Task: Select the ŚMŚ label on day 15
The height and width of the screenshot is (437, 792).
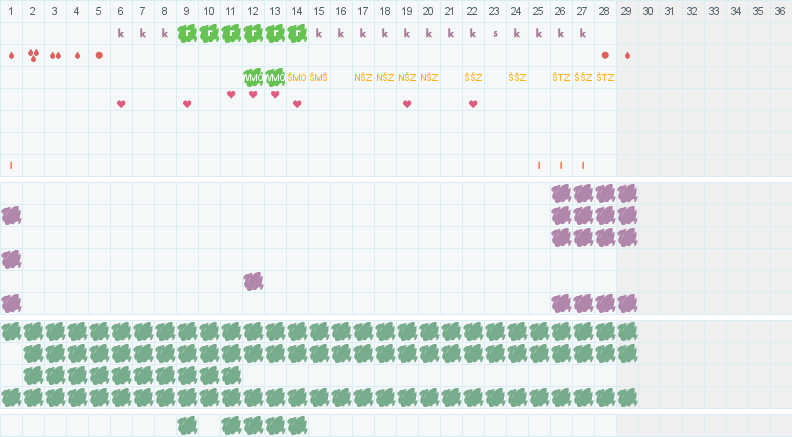Action: tap(319, 77)
